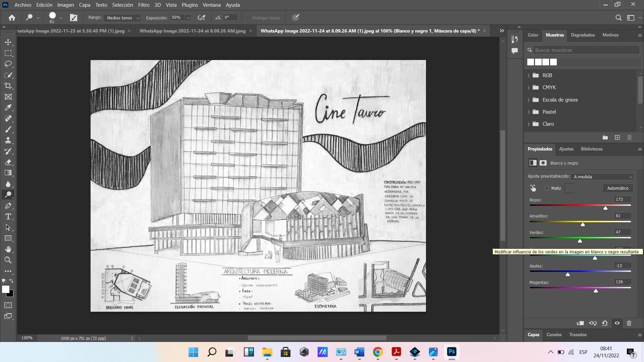Enable the Matiz checkbox
The height and width of the screenshot is (362, 644).
tap(546, 188)
